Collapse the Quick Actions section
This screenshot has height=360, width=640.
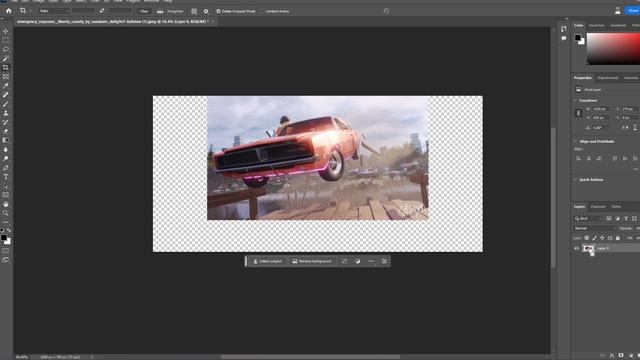tap(576, 180)
